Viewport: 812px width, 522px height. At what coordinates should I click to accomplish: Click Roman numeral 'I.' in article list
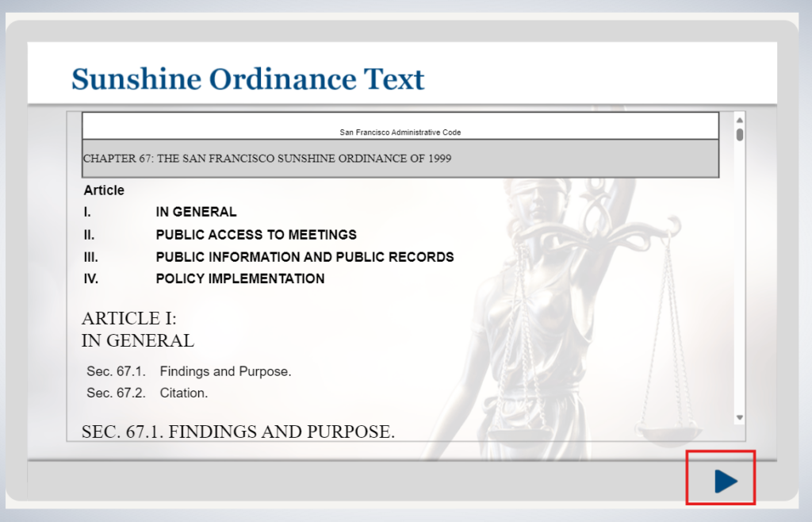(87, 213)
